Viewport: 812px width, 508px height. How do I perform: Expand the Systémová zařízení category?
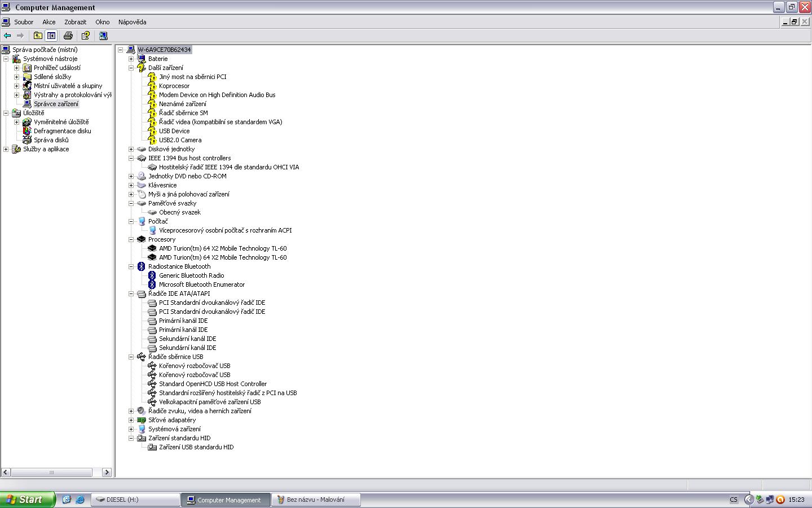[x=131, y=429]
